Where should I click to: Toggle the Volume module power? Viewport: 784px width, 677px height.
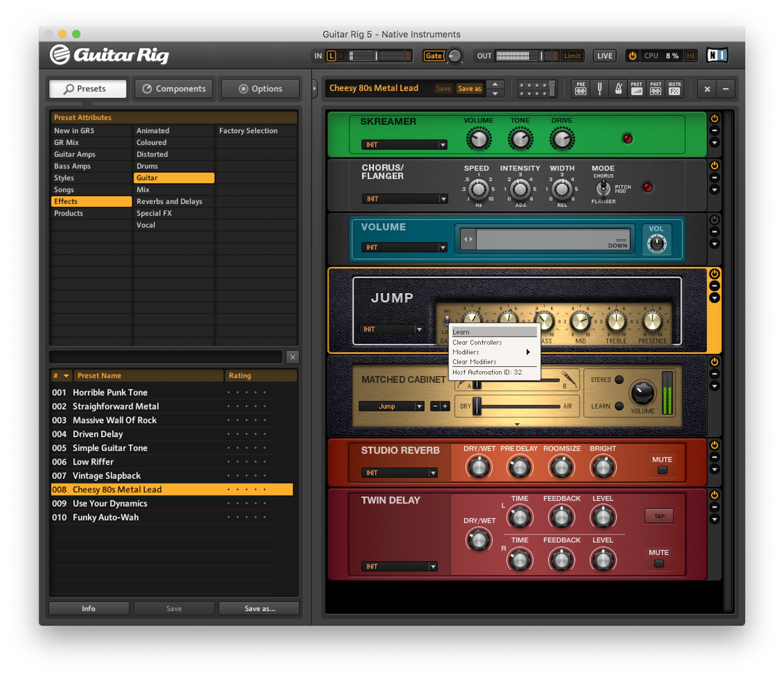715,219
